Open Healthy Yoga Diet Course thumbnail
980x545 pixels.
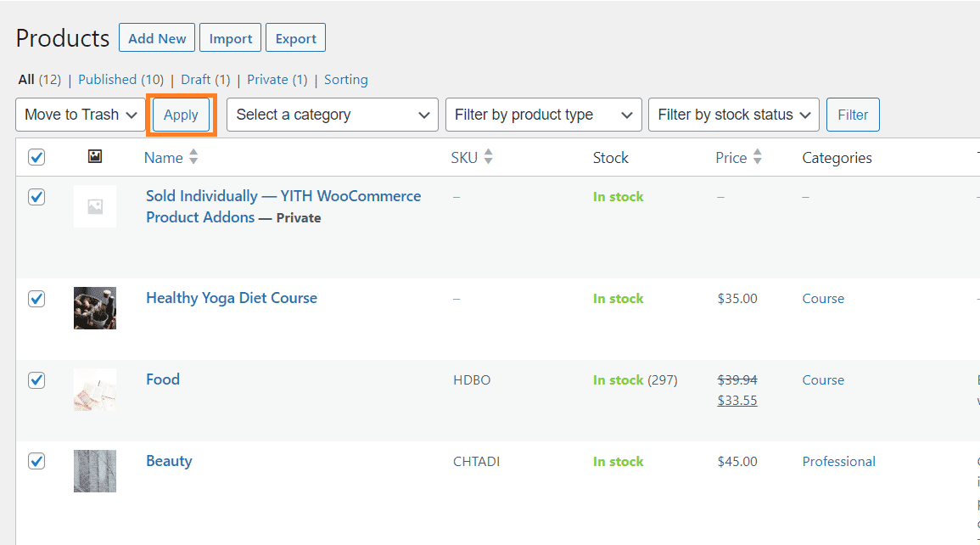[x=95, y=308]
